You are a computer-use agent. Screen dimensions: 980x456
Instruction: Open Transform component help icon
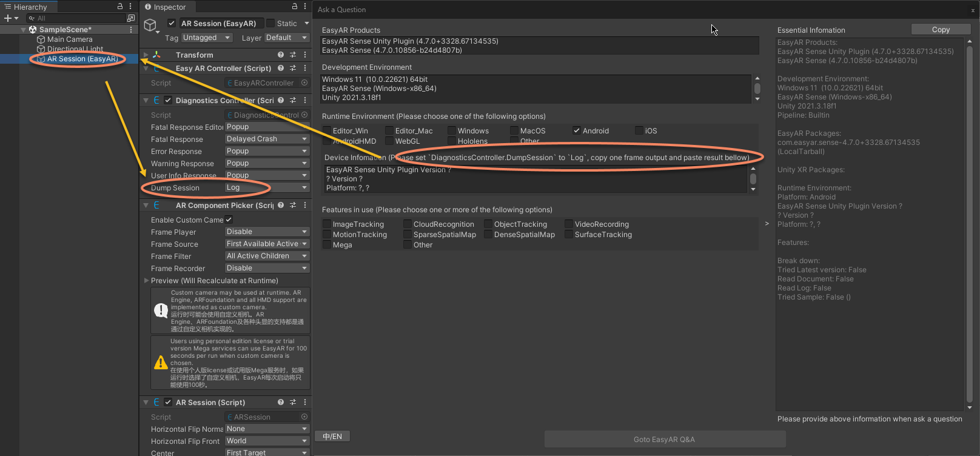point(281,55)
